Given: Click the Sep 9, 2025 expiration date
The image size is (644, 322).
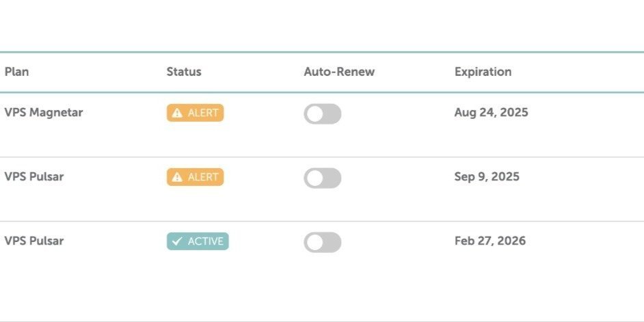Looking at the screenshot, I should [x=487, y=177].
